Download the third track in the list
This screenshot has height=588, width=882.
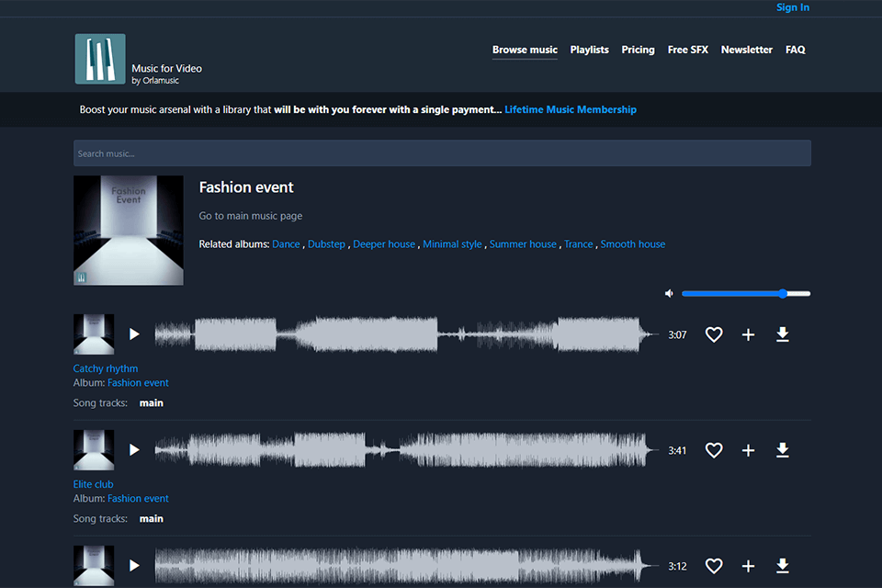coord(783,566)
